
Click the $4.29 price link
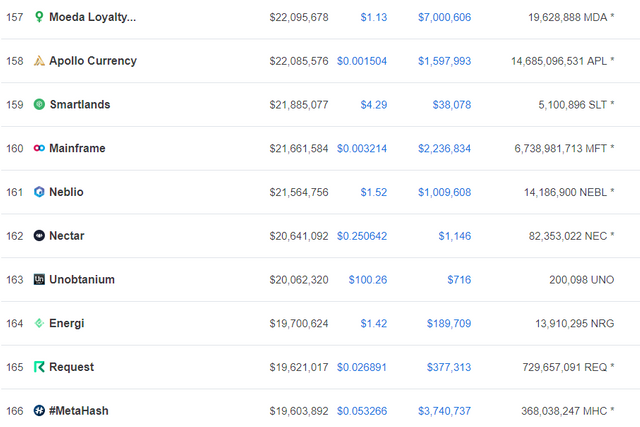point(373,105)
